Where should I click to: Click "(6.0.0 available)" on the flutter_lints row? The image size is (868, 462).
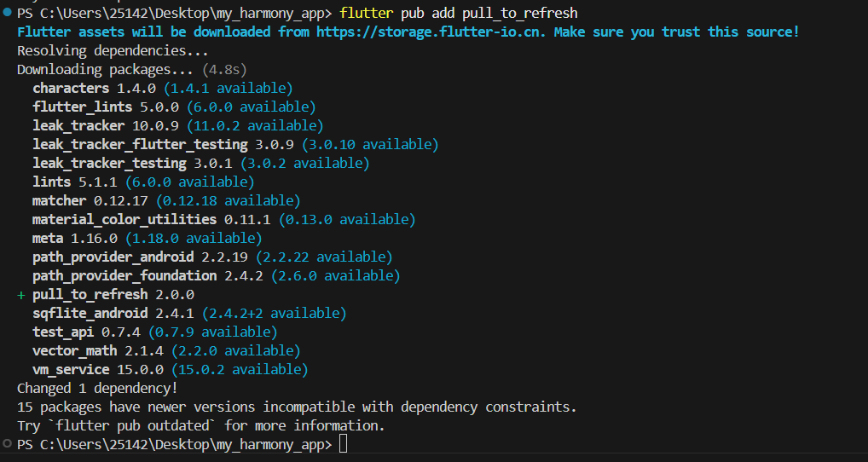coord(252,107)
